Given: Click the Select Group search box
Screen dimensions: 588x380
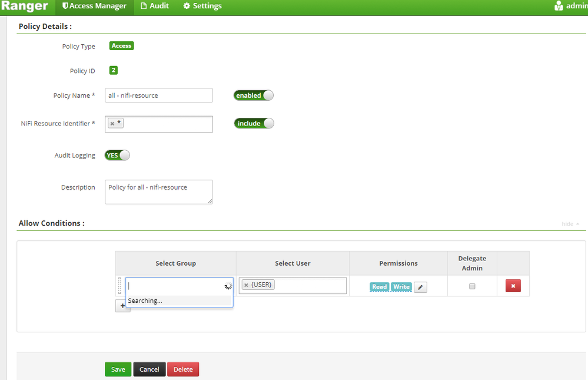Looking at the screenshot, I should 180,286.
